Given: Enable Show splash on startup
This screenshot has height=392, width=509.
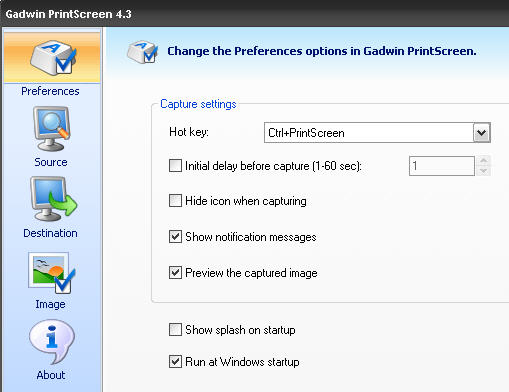Looking at the screenshot, I should [x=175, y=329].
